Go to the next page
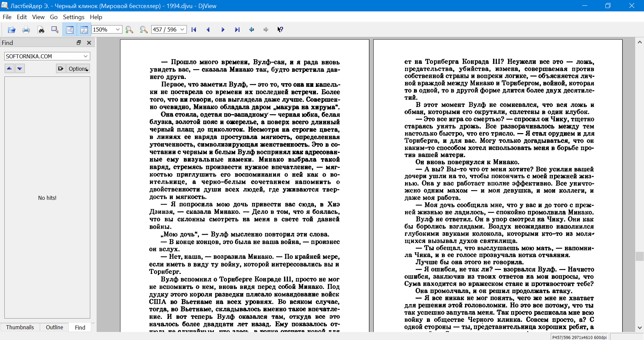The height and width of the screenshot is (340, 644). click(223, 30)
